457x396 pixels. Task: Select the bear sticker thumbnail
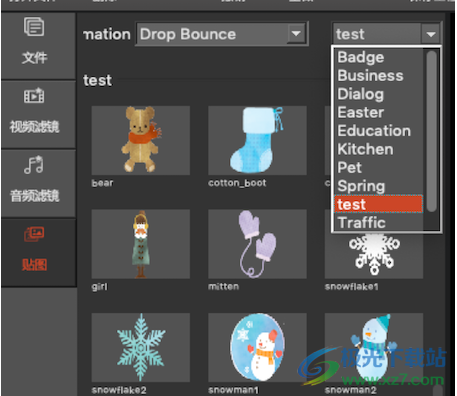point(141,140)
